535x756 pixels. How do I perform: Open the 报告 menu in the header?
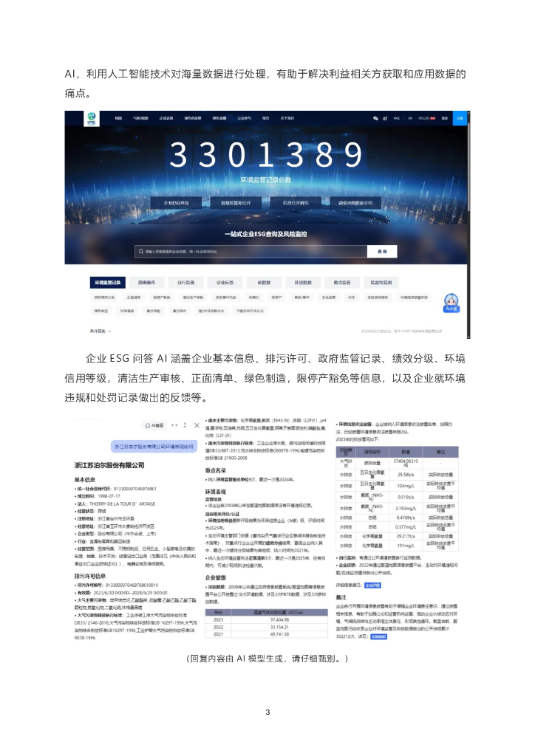click(x=266, y=118)
